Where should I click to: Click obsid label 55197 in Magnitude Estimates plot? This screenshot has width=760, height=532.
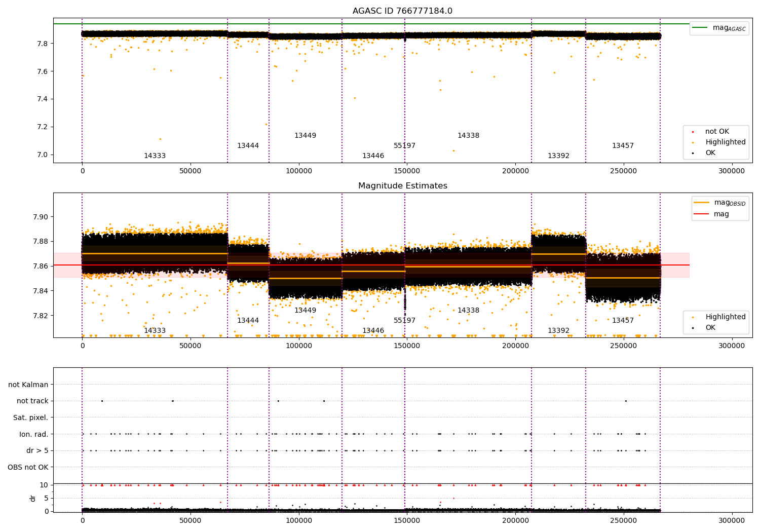[x=404, y=321]
